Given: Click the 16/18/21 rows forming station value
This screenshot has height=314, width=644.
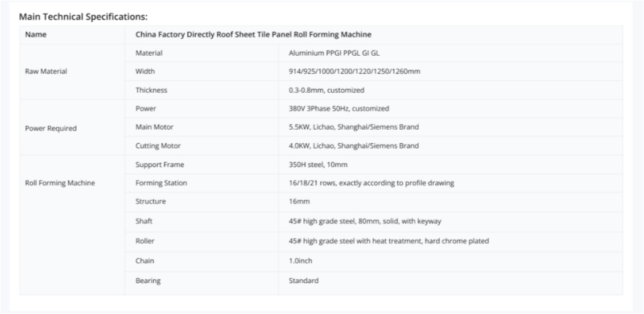Looking at the screenshot, I should tap(371, 183).
